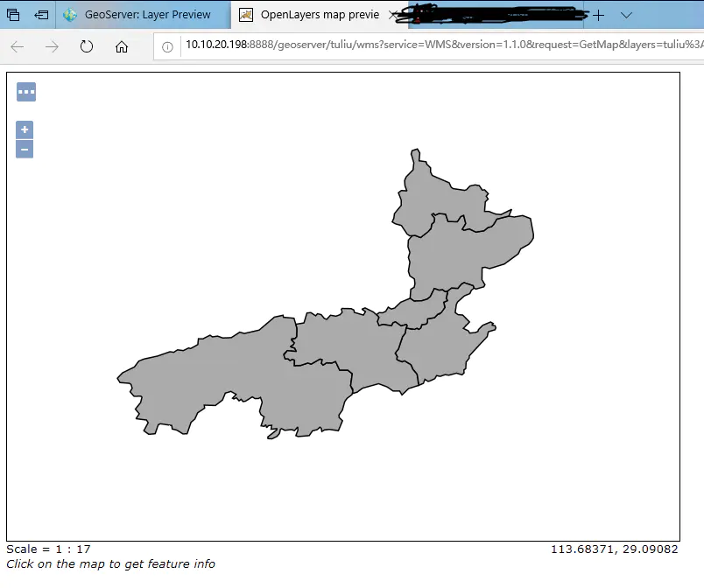
Task: Switch to GeoServer: Layer Preview tab
Action: click(x=144, y=15)
